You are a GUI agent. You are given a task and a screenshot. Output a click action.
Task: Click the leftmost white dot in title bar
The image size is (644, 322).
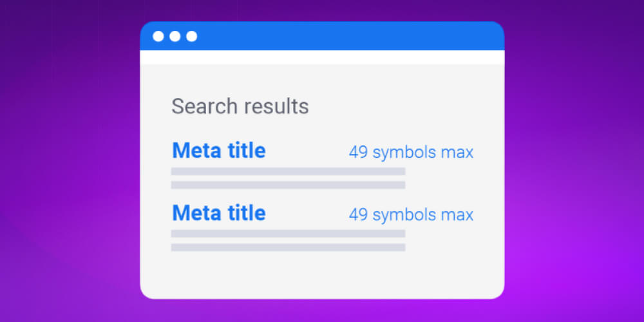coord(158,36)
